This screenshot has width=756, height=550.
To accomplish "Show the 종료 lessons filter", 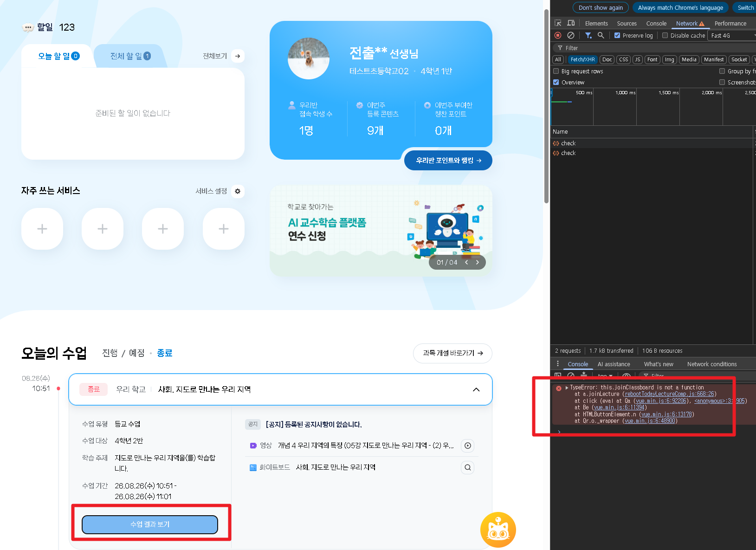I will [x=165, y=353].
